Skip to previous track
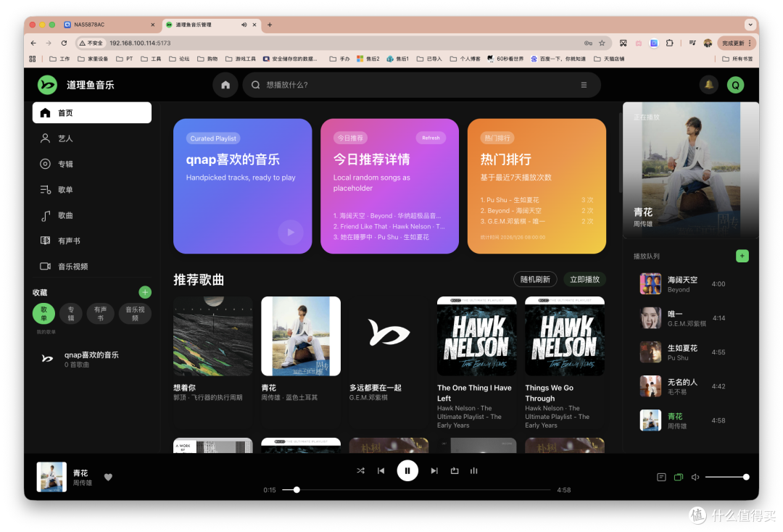 pyautogui.click(x=381, y=470)
